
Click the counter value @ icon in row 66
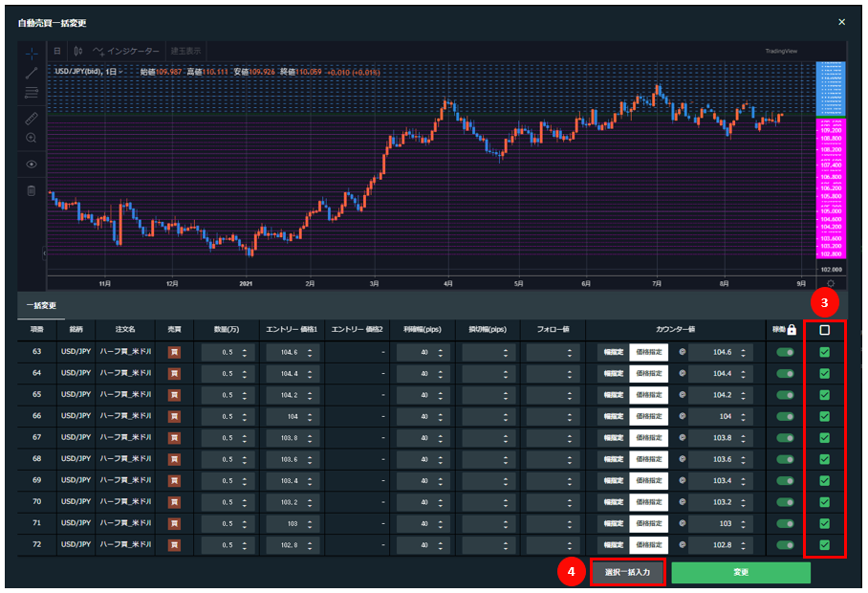coord(683,416)
